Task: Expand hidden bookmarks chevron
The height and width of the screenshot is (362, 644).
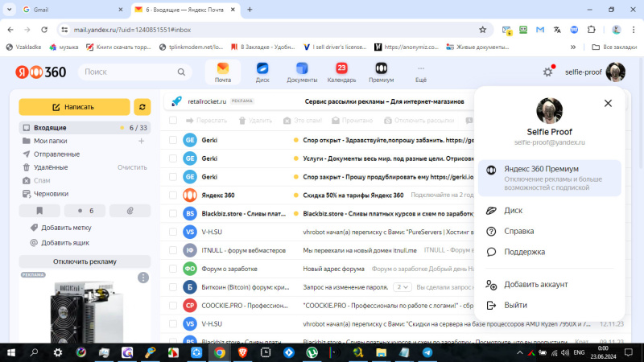Action: click(x=573, y=47)
